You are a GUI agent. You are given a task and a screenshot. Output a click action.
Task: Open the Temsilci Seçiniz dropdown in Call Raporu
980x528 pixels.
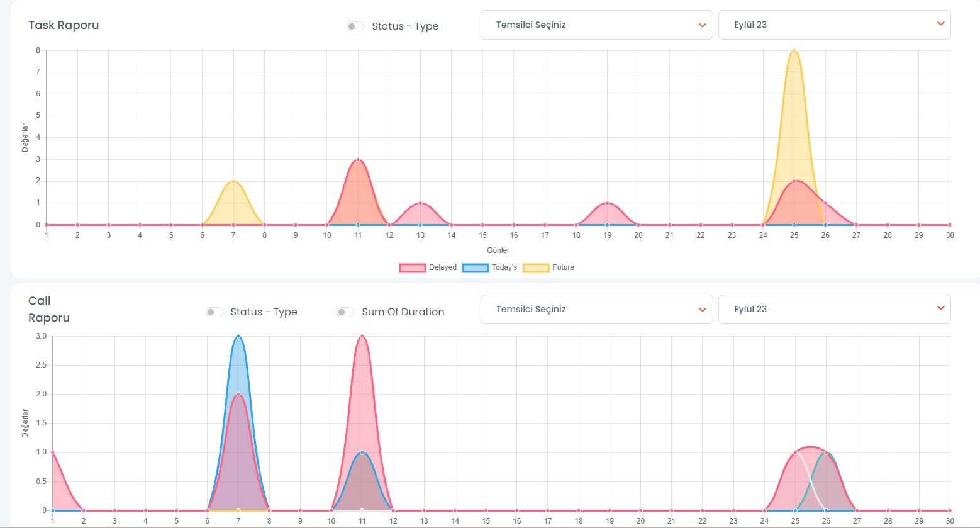596,309
